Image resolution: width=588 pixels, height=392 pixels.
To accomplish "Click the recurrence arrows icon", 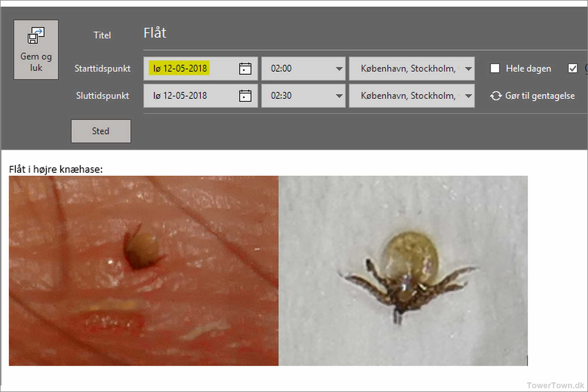I will click(496, 96).
